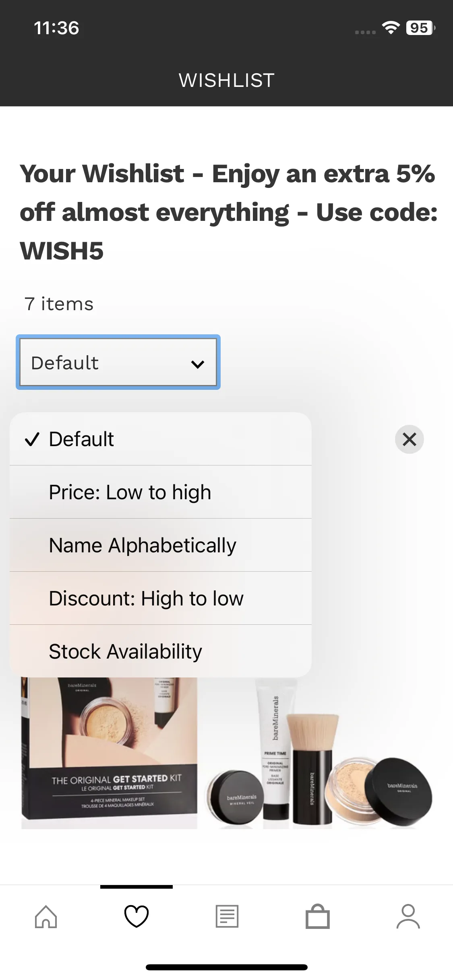This screenshot has width=453, height=980.
Task: Tap the WISHLIST header title
Action: pyautogui.click(x=227, y=80)
